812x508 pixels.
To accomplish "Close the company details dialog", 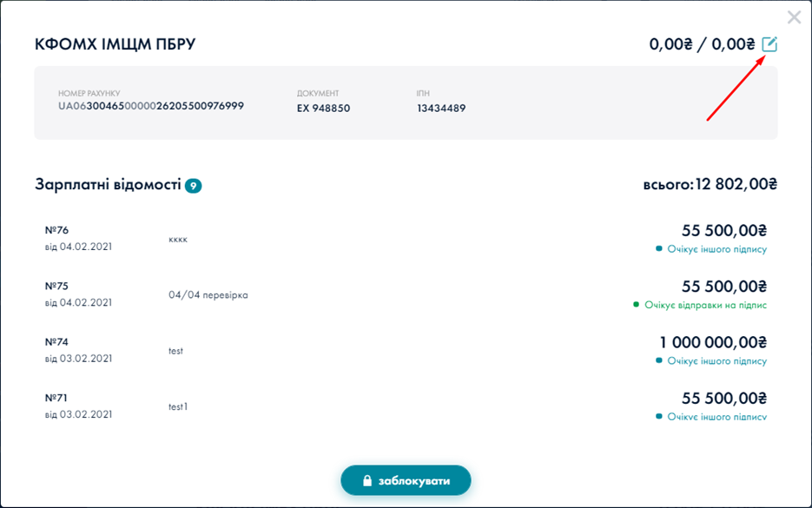I will (794, 17).
